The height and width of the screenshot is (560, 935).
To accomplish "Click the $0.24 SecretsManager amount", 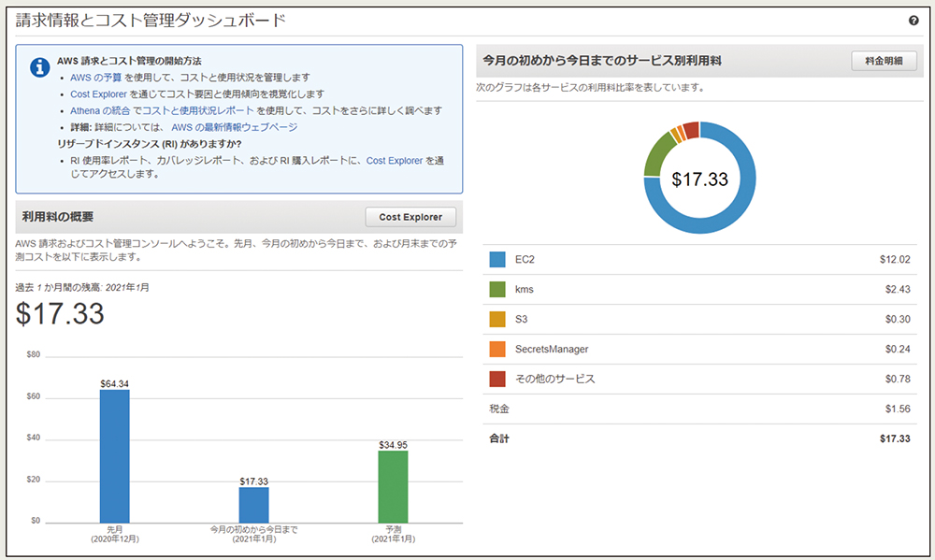I will [898, 349].
